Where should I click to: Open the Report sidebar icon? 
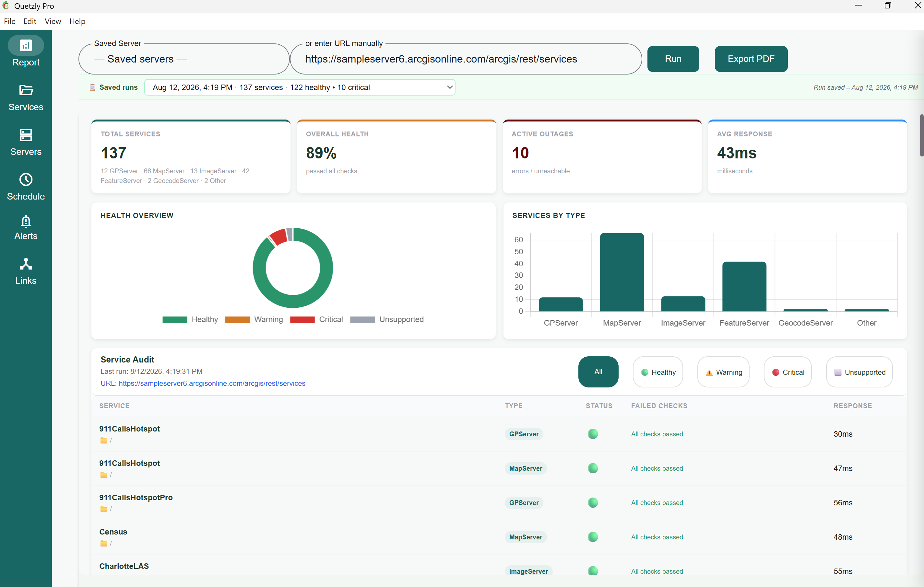(x=26, y=45)
